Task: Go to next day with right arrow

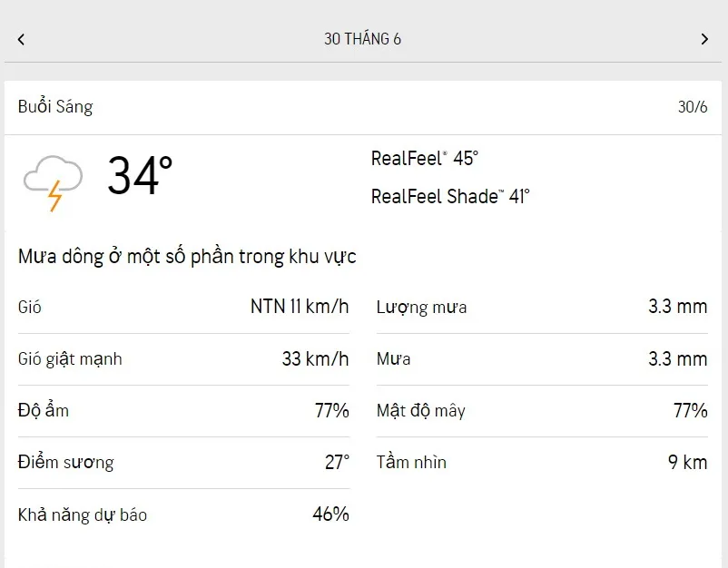Action: tap(704, 39)
